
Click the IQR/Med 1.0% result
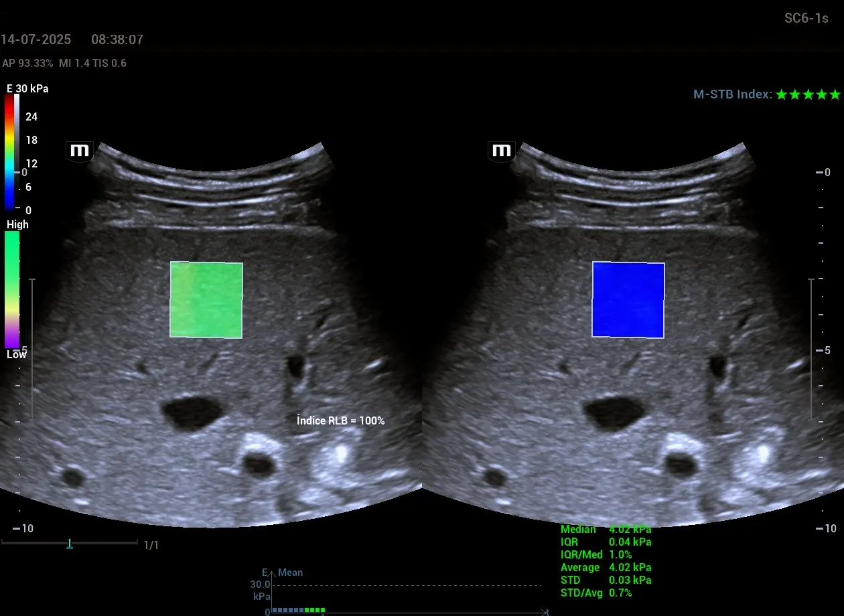point(596,554)
